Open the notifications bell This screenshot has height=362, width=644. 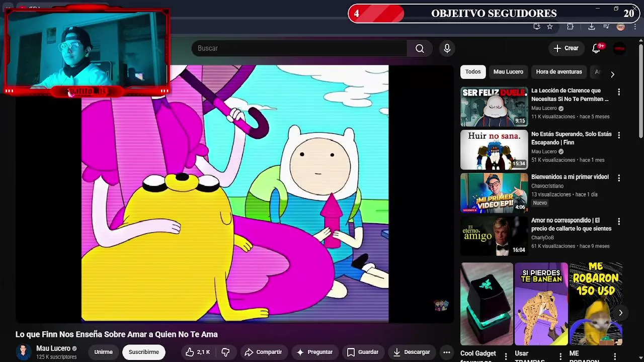(596, 48)
